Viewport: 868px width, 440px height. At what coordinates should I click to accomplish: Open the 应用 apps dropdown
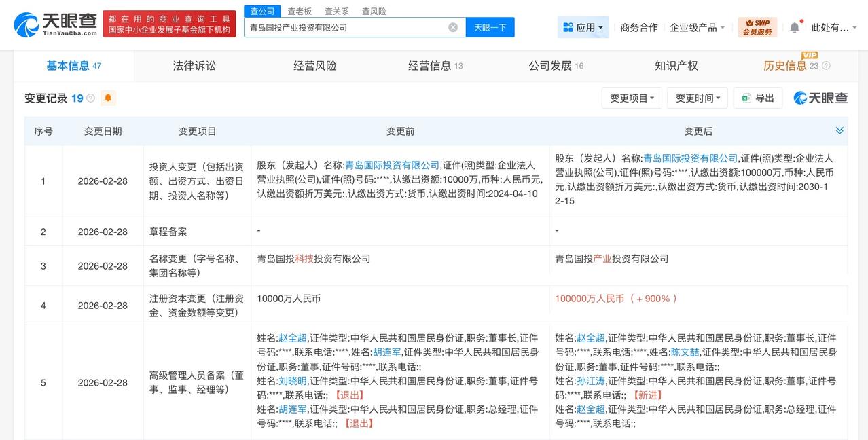pyautogui.click(x=583, y=27)
